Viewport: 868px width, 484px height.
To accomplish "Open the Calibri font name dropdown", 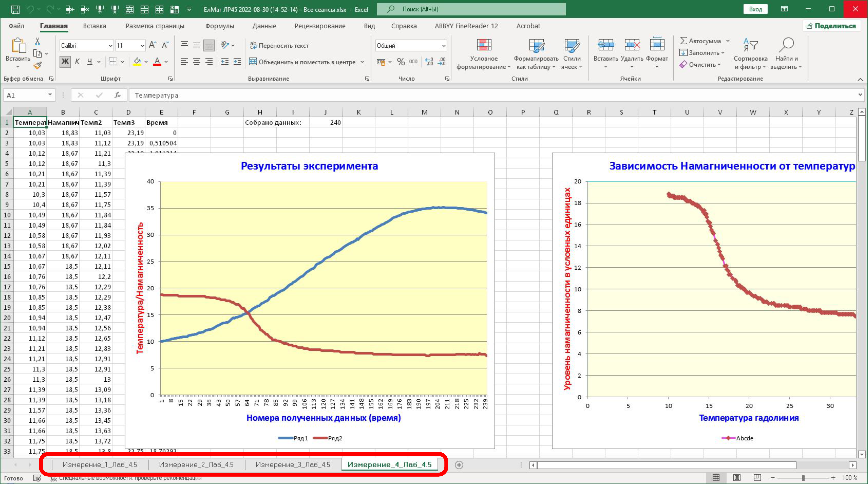I will pyautogui.click(x=110, y=46).
